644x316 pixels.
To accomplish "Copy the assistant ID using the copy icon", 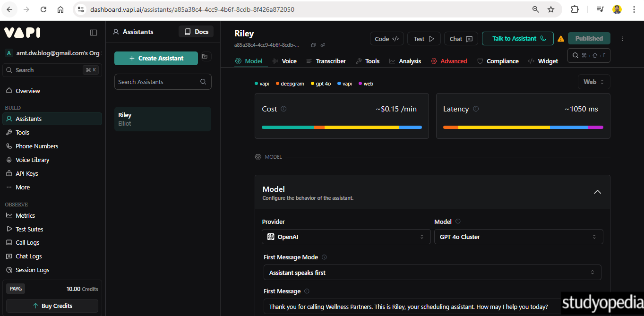I will coord(313,44).
